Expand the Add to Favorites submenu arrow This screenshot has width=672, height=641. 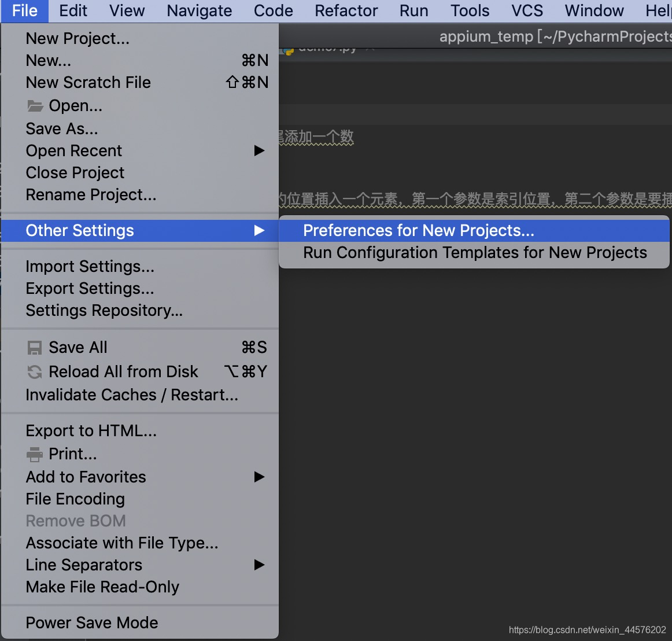click(x=259, y=477)
